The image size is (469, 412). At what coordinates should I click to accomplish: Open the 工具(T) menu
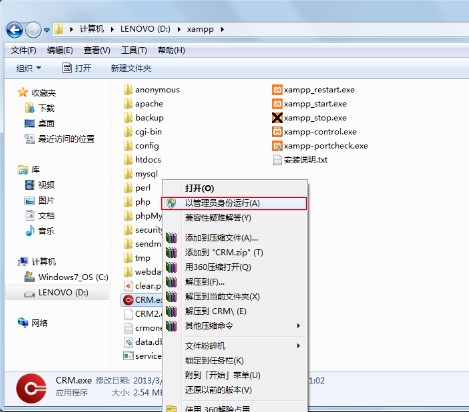(134, 50)
